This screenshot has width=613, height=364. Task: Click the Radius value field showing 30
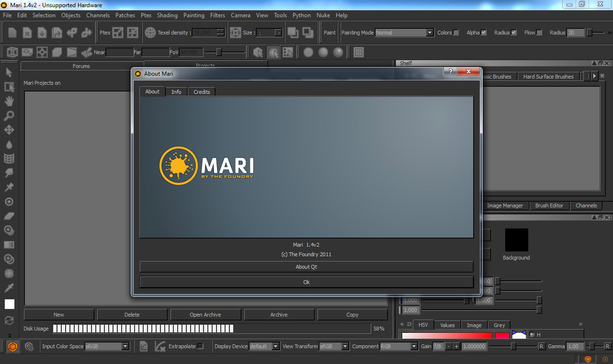[x=575, y=33]
